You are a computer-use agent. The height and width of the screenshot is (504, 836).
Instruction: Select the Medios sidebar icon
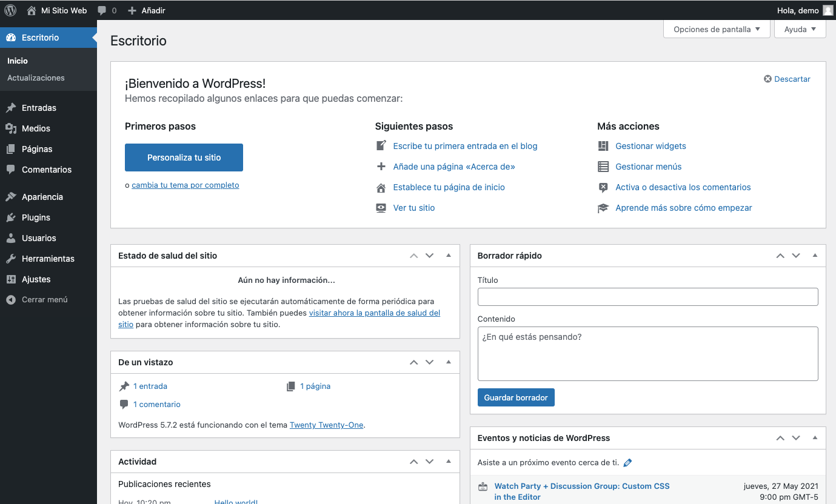[12, 128]
